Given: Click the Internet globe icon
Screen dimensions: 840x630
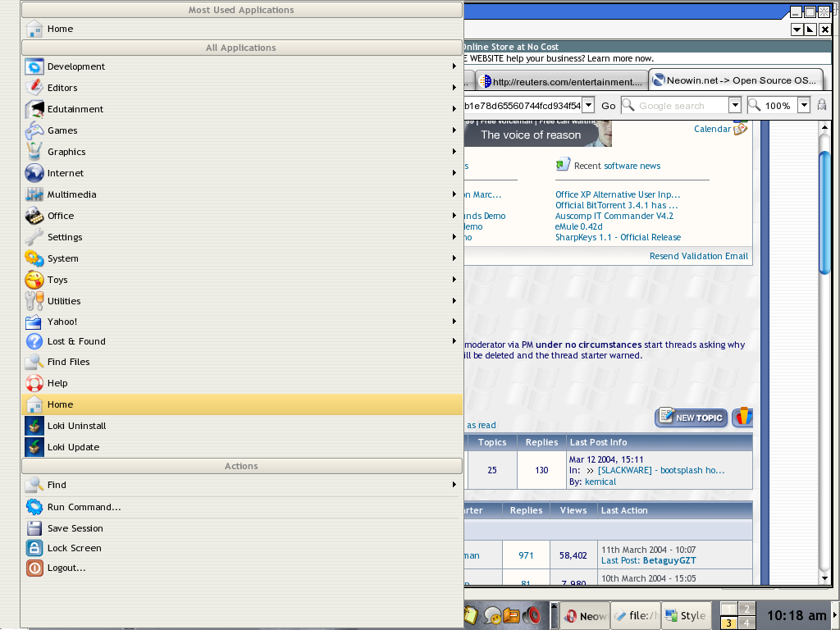Looking at the screenshot, I should (34, 173).
